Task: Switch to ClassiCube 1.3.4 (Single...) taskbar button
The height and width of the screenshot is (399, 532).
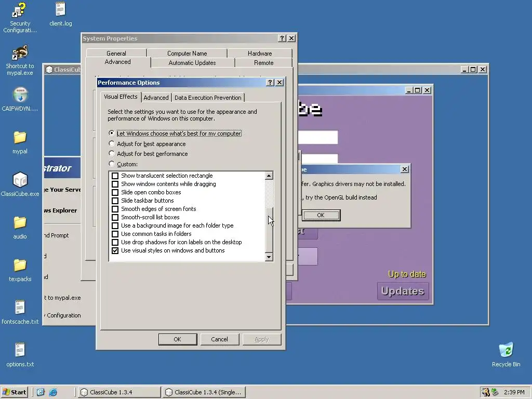Action: point(204,392)
